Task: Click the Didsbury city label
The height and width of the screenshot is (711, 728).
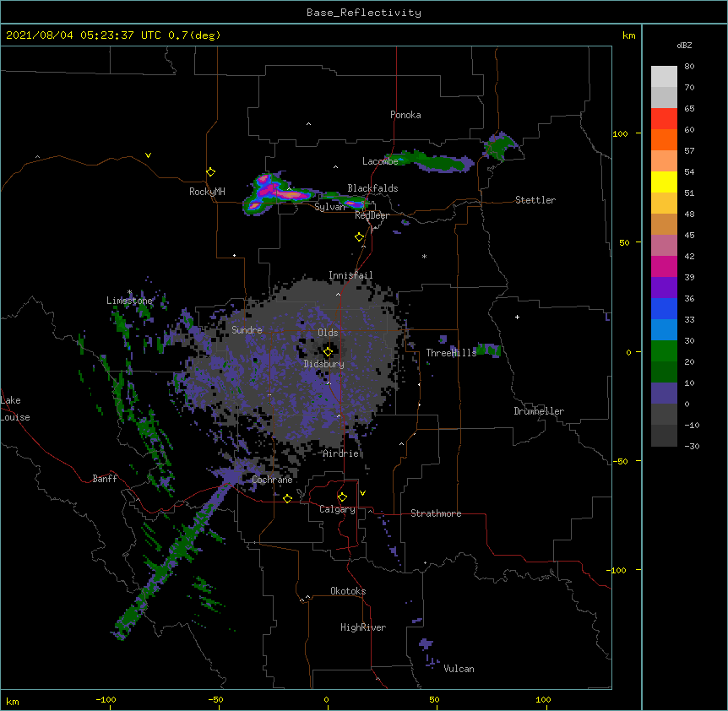Action: (324, 364)
